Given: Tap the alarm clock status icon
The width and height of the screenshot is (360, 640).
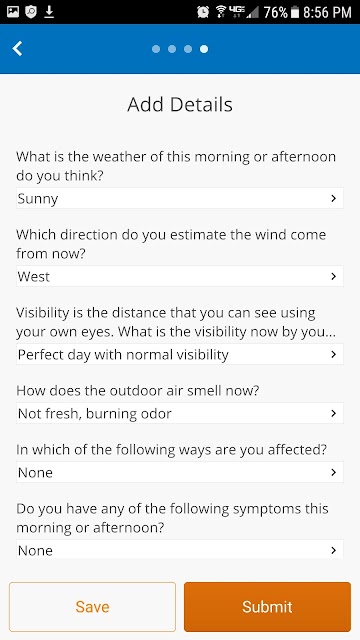Looking at the screenshot, I should [x=203, y=12].
